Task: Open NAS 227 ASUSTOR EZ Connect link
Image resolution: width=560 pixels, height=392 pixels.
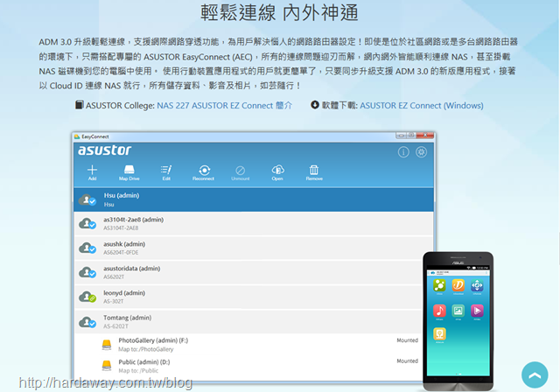Action: click(225, 106)
